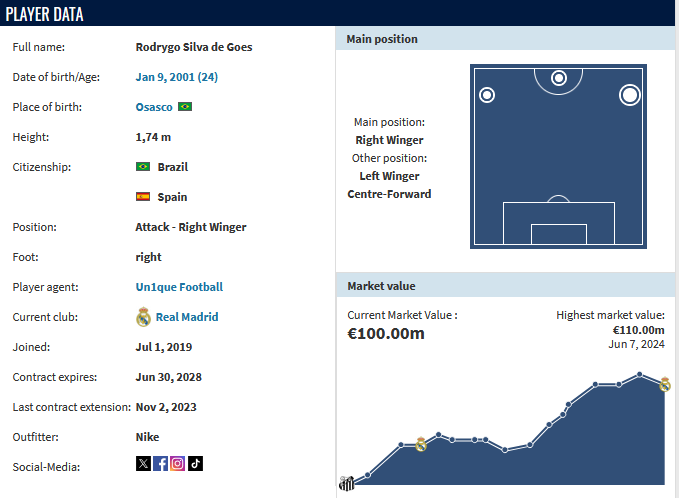This screenshot has width=679, height=498.
Task: Select the Centre-Forward position circle on pitch
Action: [x=559, y=78]
